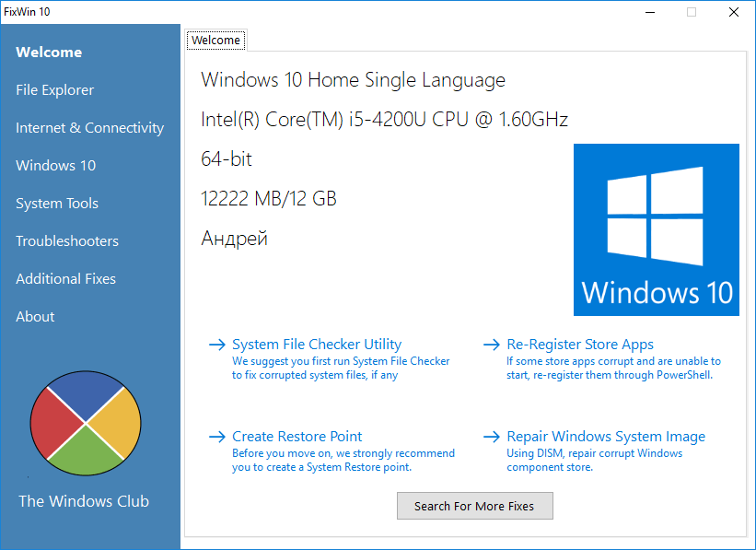Click the arrow icon beside Re-Register Store Apps
This screenshot has height=550, width=756.
492,345
